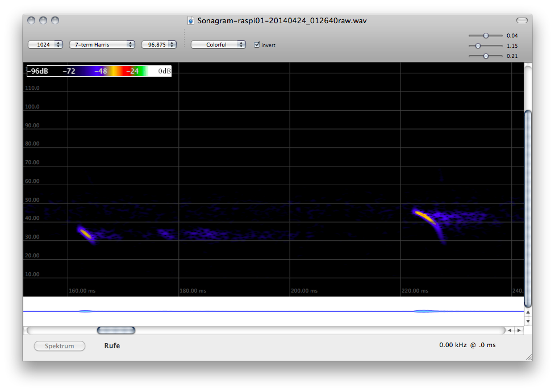Screen dimensions: 555x392
Task: Click the horizontal scrollbar thumb
Action: click(116, 331)
